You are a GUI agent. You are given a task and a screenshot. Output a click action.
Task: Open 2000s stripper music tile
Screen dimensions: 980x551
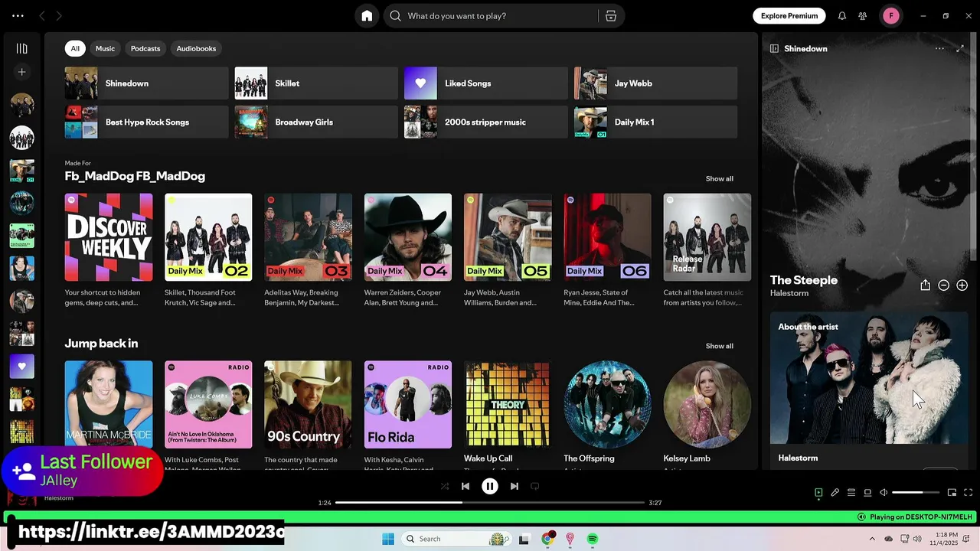485,122
